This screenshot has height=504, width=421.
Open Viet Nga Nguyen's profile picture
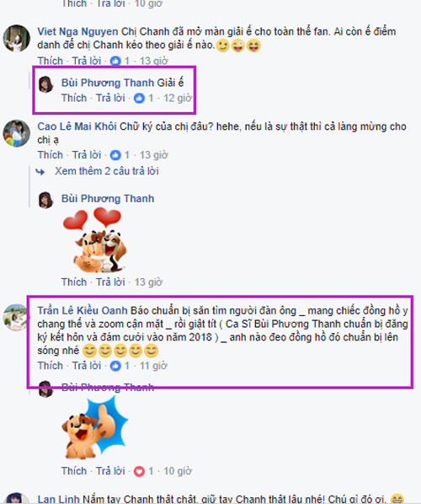click(16, 38)
